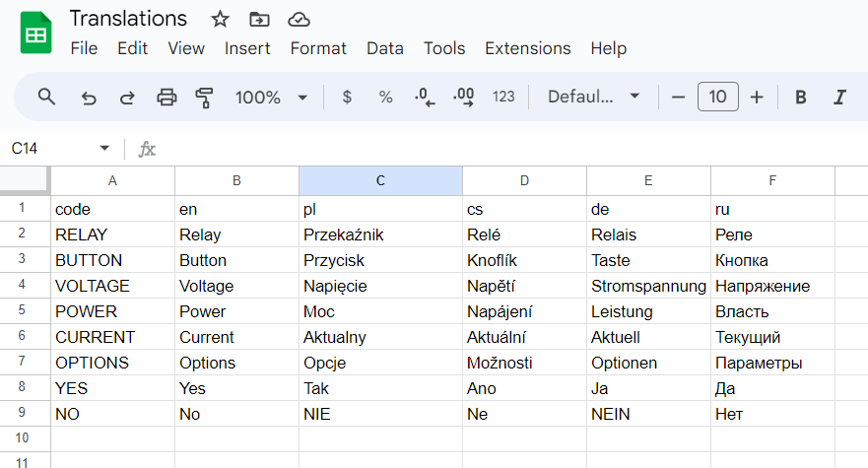Click the move to folder icon
868x468 pixels.
pyautogui.click(x=259, y=20)
